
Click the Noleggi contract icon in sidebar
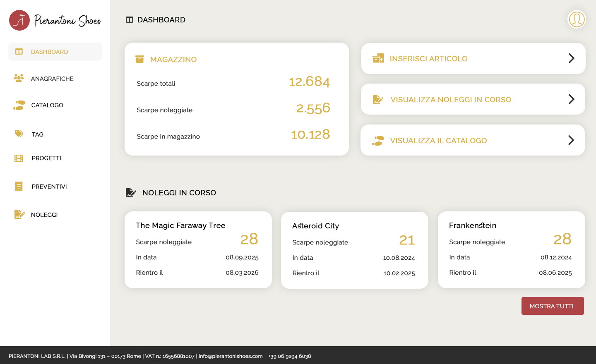(19, 214)
